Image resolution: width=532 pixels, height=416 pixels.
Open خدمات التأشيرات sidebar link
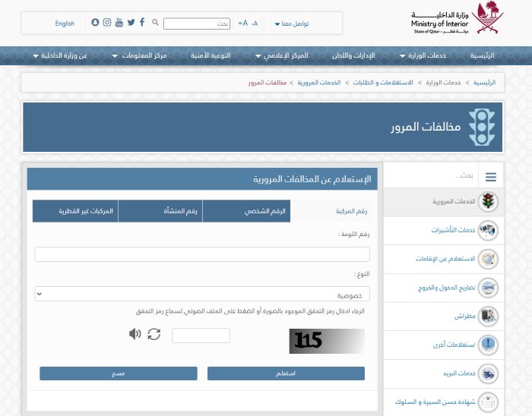pos(453,230)
